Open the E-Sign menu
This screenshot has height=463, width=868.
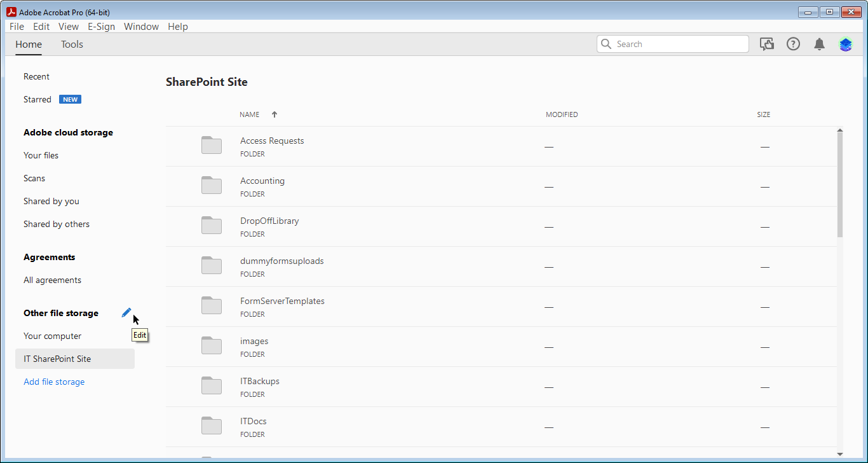coord(102,27)
